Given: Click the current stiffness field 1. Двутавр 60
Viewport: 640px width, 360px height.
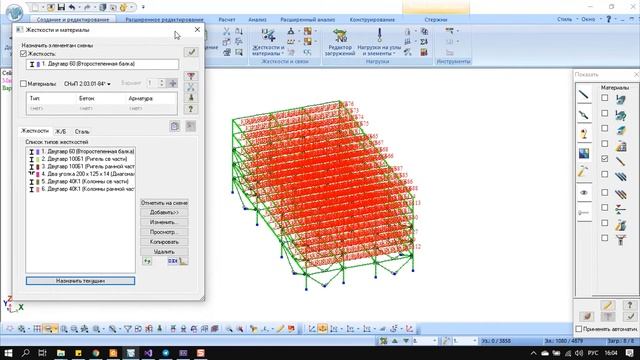Looking at the screenshot, I should [x=102, y=64].
